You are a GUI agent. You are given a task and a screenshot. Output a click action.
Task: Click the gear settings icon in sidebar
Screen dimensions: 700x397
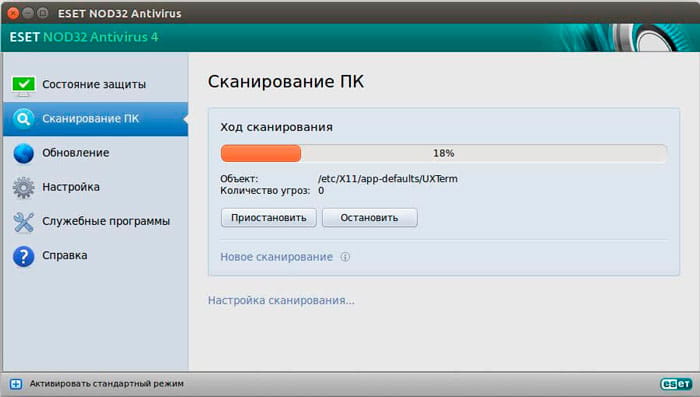point(23,188)
